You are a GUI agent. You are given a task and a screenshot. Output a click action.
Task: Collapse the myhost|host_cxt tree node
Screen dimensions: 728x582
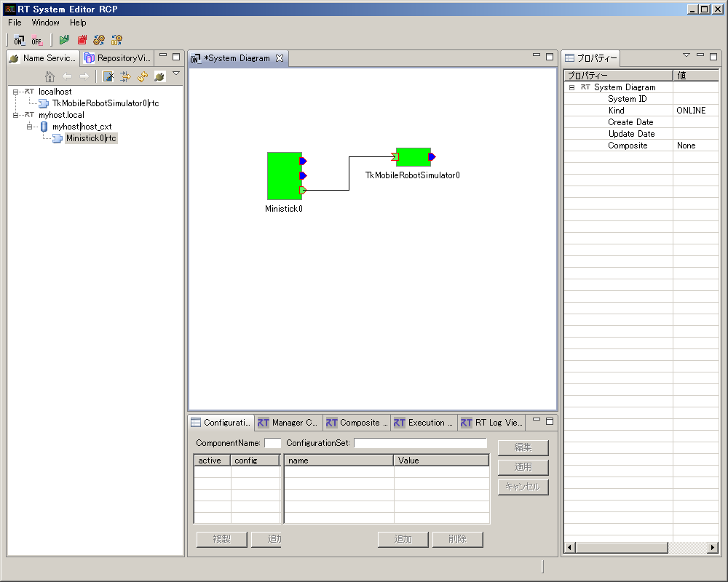[30, 127]
